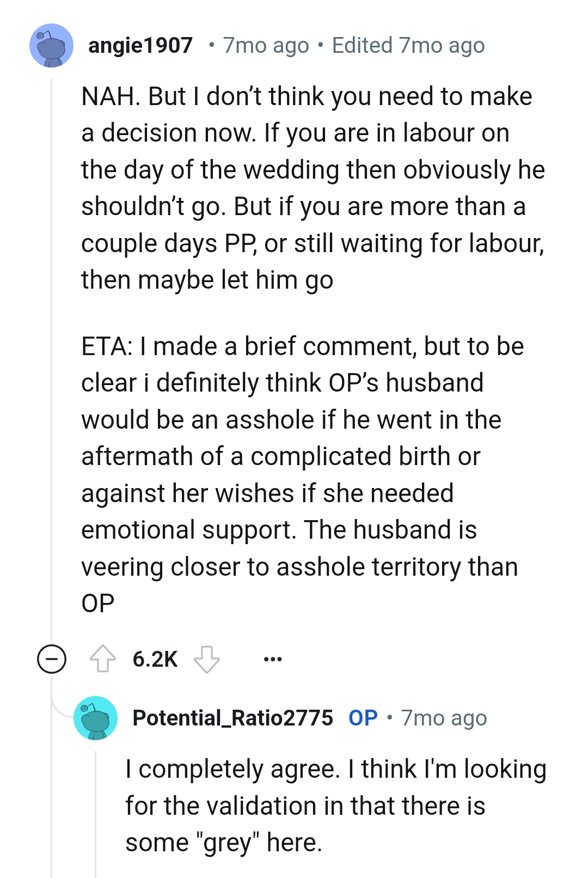588x878 pixels.
Task: Click the 6.2K vote score
Action: [155, 659]
